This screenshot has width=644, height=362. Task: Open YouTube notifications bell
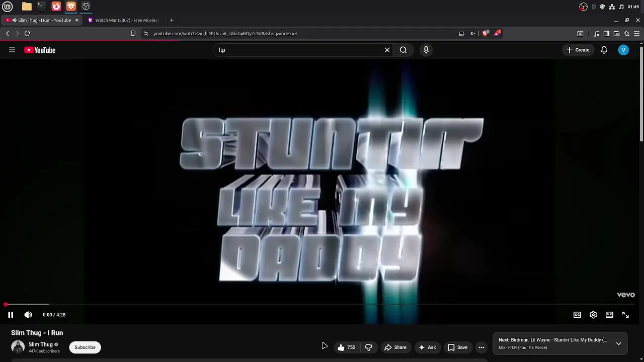604,50
